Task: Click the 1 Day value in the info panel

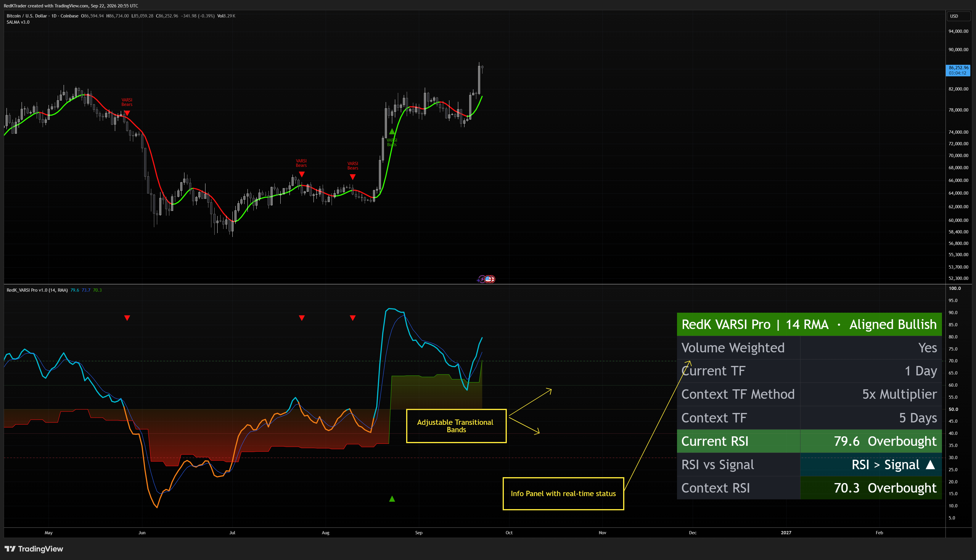Action: 921,371
